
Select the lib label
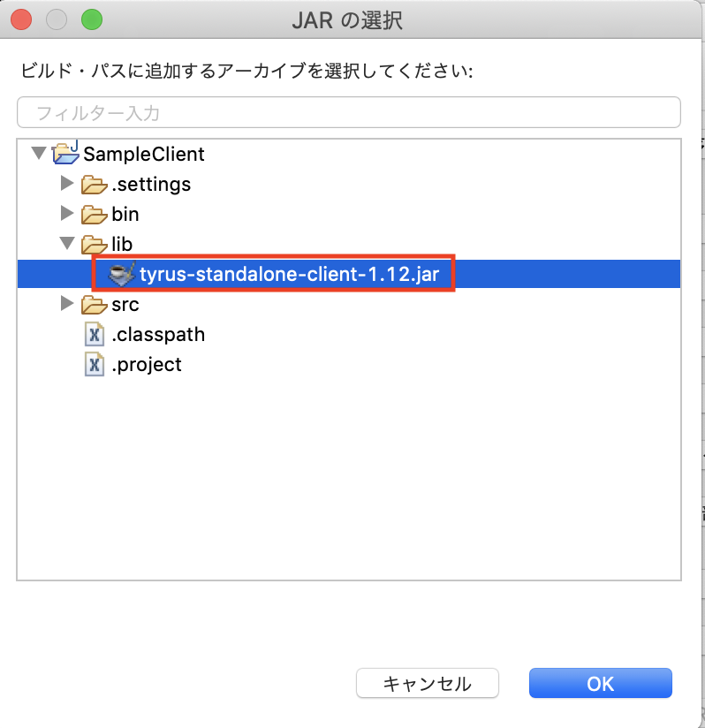point(122,244)
